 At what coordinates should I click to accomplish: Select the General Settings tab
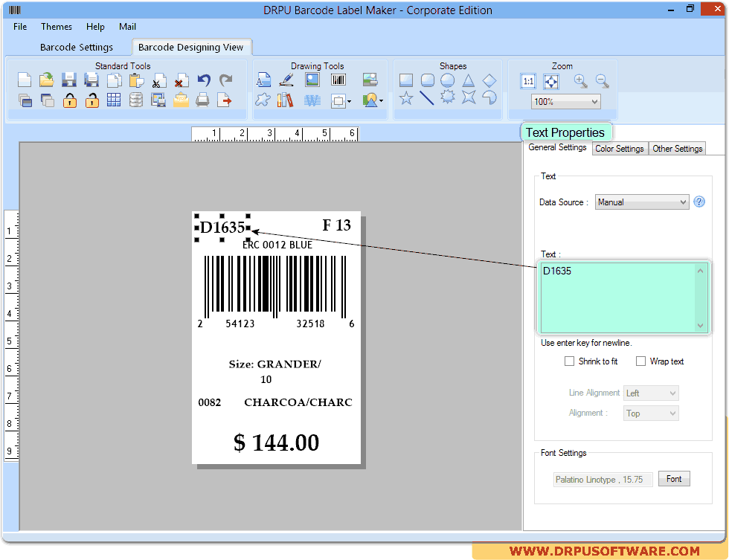pos(557,147)
